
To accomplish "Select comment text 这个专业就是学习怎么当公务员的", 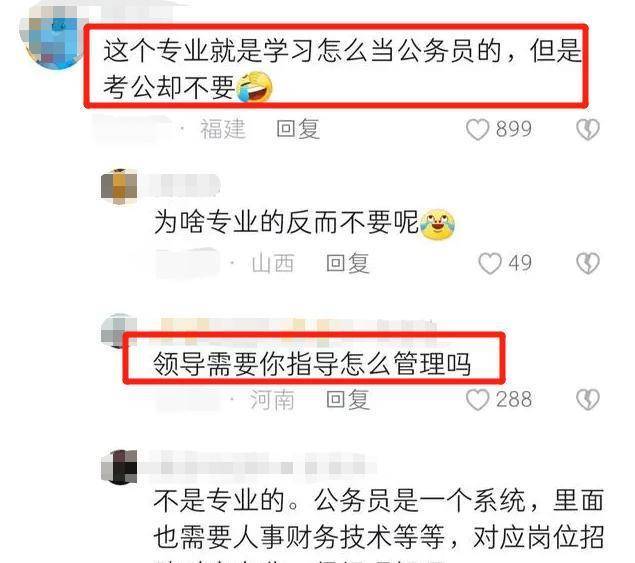I will (x=303, y=51).
